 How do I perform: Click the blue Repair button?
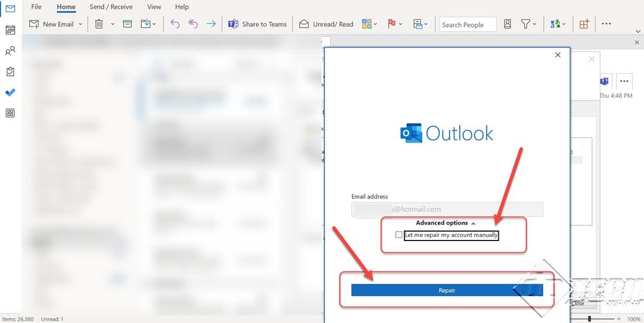point(447,290)
